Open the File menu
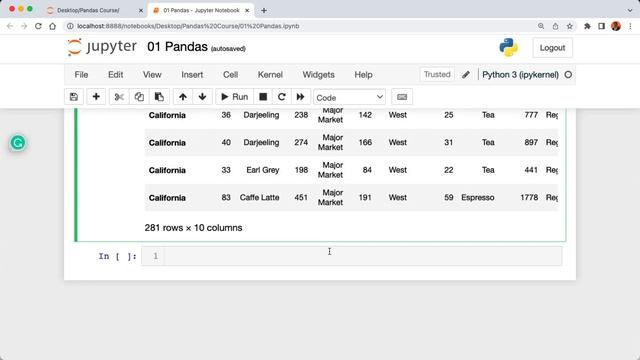Image resolution: width=640 pixels, height=360 pixels. (x=81, y=75)
